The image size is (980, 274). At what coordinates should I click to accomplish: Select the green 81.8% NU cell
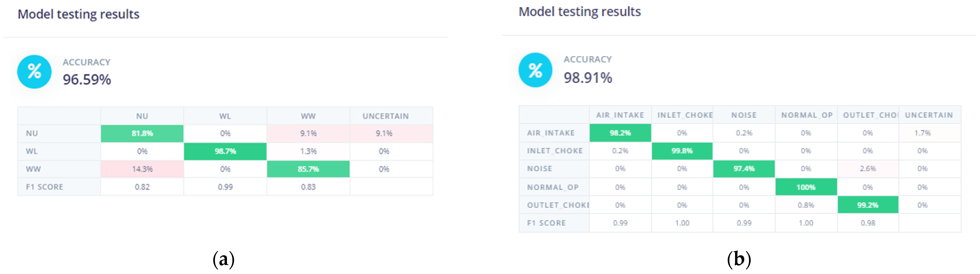(x=142, y=133)
